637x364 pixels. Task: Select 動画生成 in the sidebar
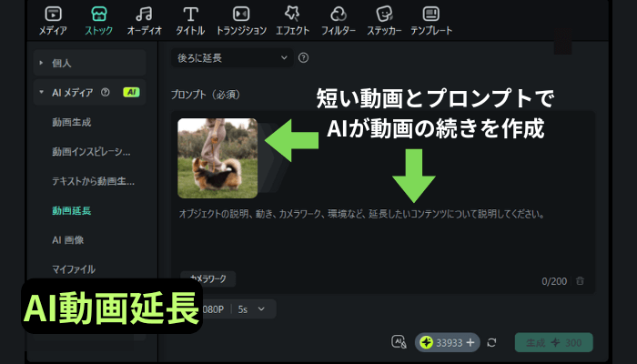72,122
